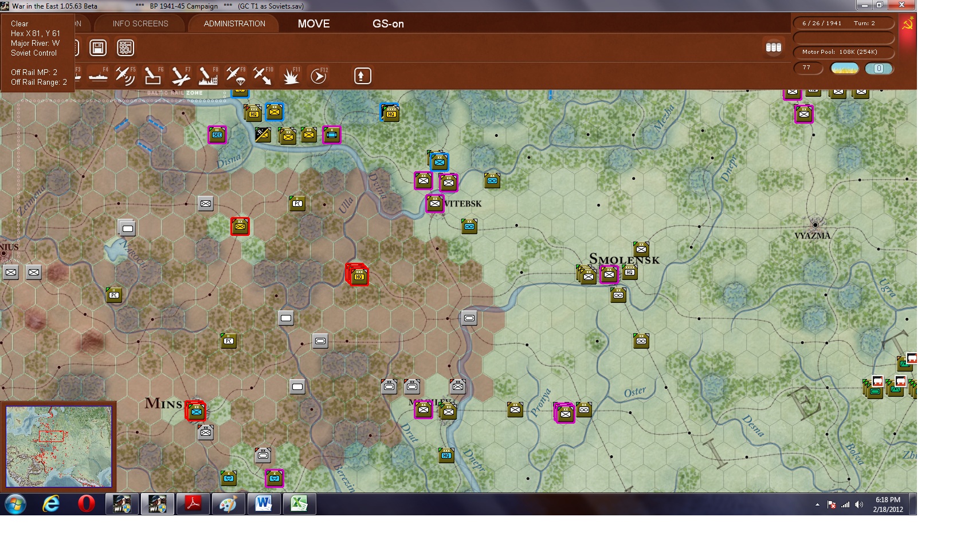Click the F11 explosion icon

point(291,76)
